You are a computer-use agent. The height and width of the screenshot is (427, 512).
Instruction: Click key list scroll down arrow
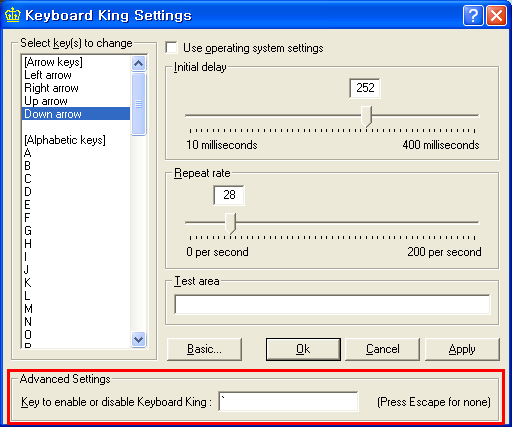[x=138, y=340]
